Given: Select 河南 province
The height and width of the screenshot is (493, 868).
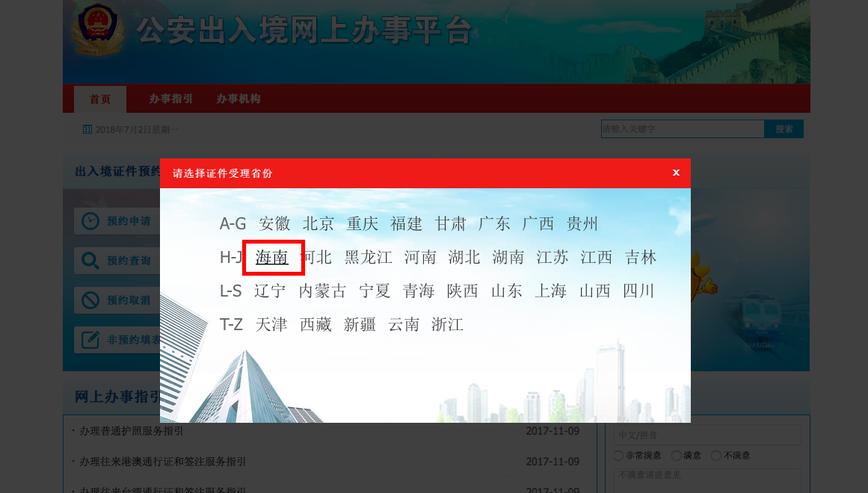Looking at the screenshot, I should pyautogui.click(x=420, y=257).
